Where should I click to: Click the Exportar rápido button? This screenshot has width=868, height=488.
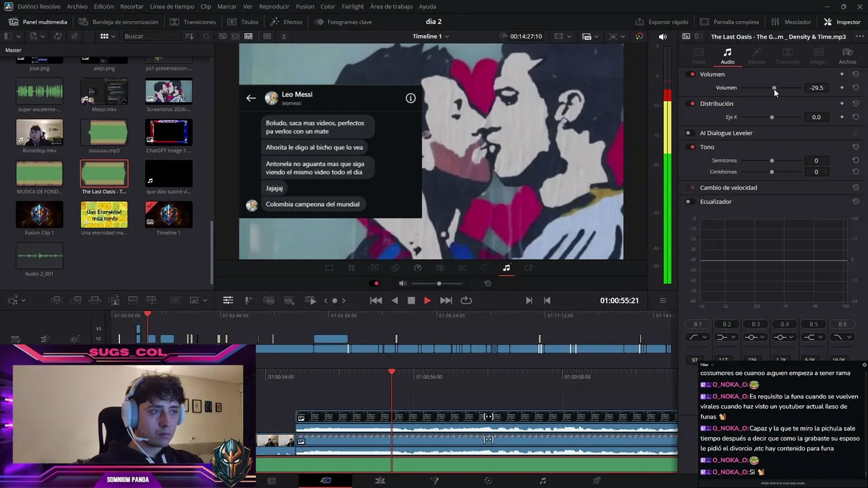[x=662, y=22]
